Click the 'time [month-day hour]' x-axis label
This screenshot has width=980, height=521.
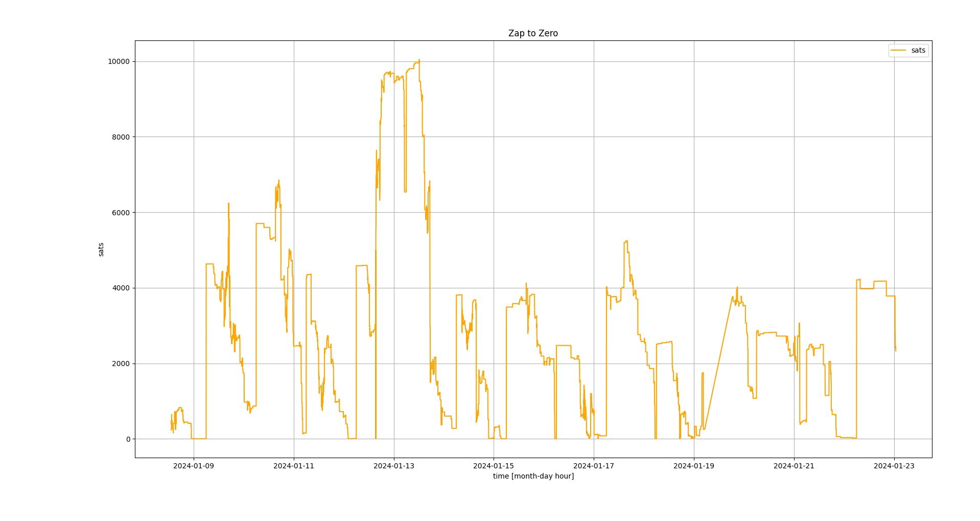533,476
